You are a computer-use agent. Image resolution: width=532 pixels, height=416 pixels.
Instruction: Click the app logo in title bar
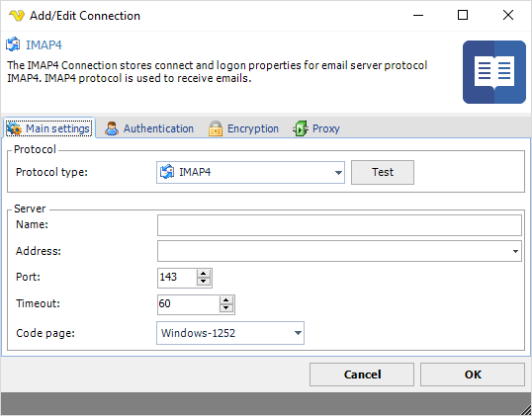coord(17,15)
